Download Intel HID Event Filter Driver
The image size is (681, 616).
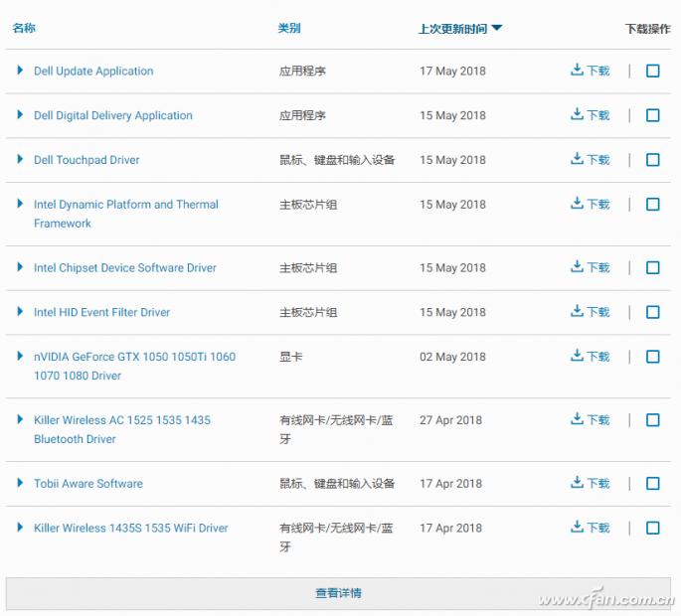click(590, 312)
